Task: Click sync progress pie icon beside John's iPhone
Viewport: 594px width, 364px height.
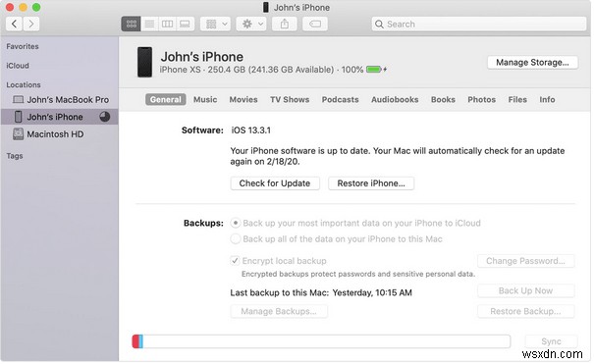Action: 105,117
